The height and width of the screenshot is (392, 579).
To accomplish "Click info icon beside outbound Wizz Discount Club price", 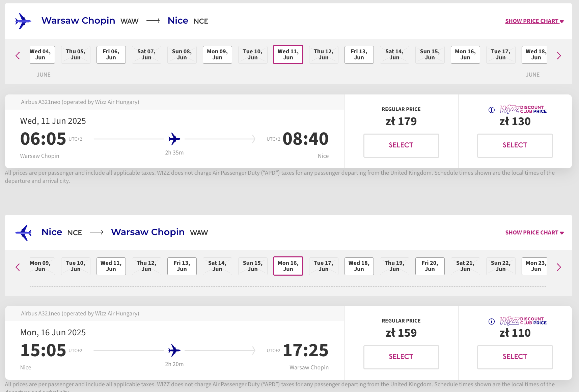I will click(x=492, y=110).
